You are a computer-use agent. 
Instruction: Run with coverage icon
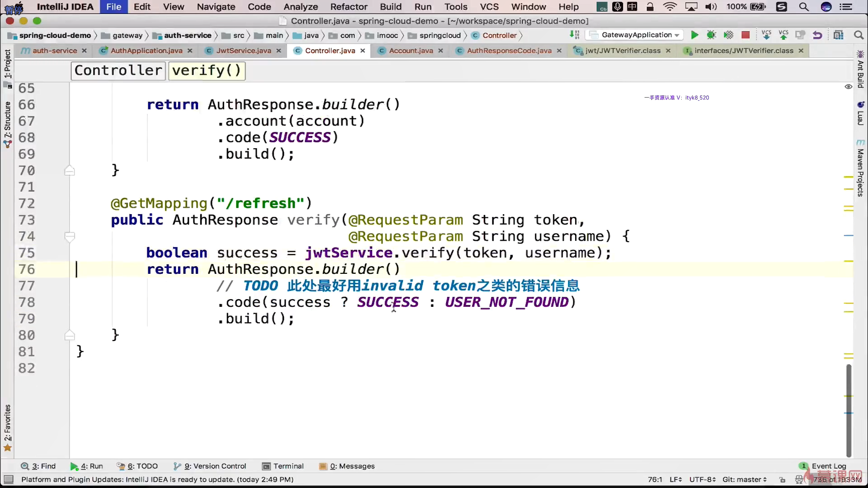point(728,35)
